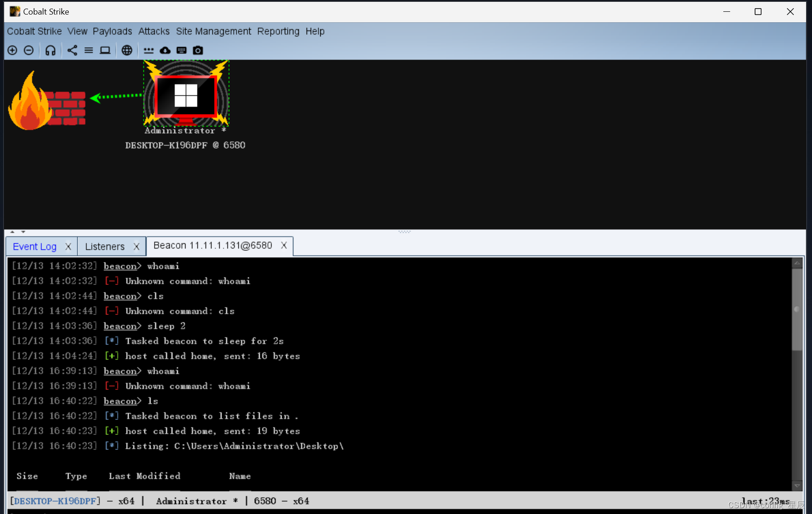The image size is (812, 514).
Task: Expand the graph pane with the down arrow
Action: coord(23,232)
